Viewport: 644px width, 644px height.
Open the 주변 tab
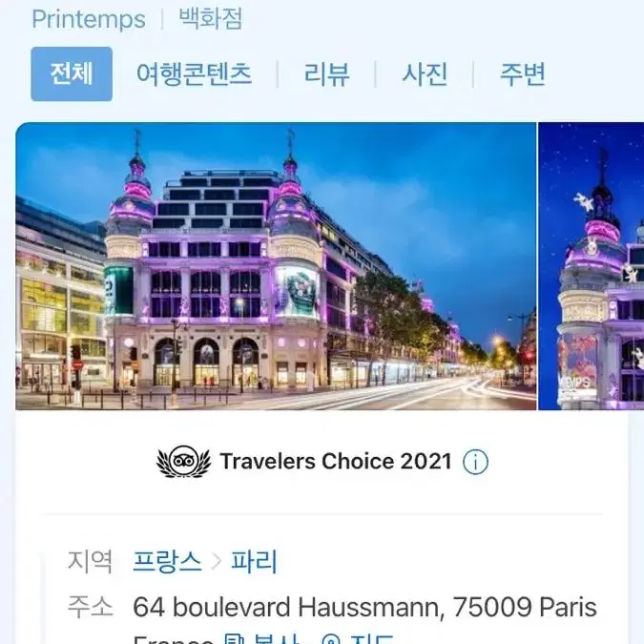(x=523, y=74)
